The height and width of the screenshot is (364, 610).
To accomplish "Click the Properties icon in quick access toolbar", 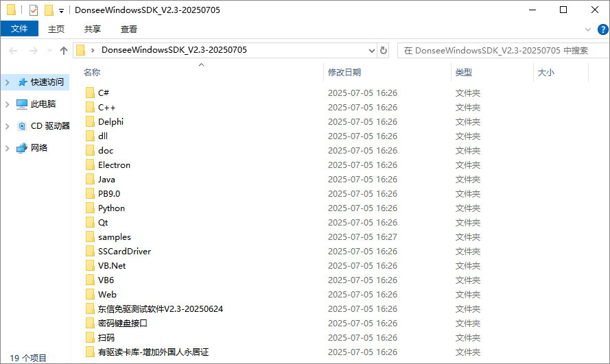I will (34, 10).
